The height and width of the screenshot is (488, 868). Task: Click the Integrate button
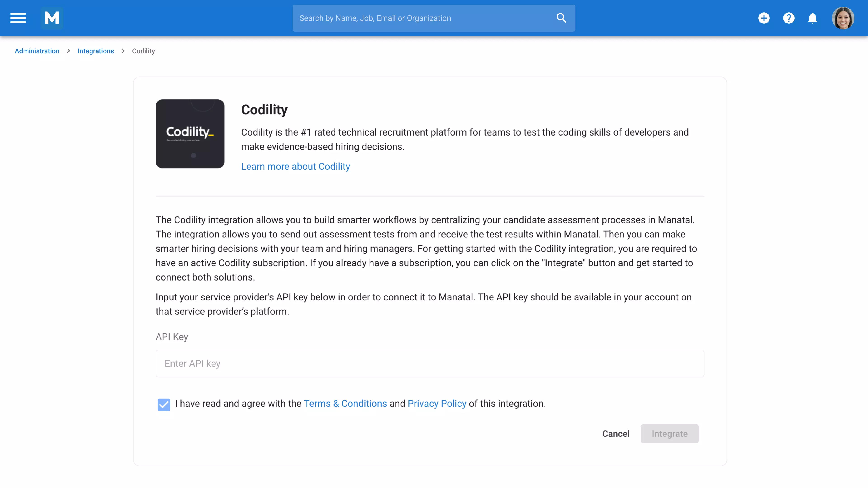(669, 434)
